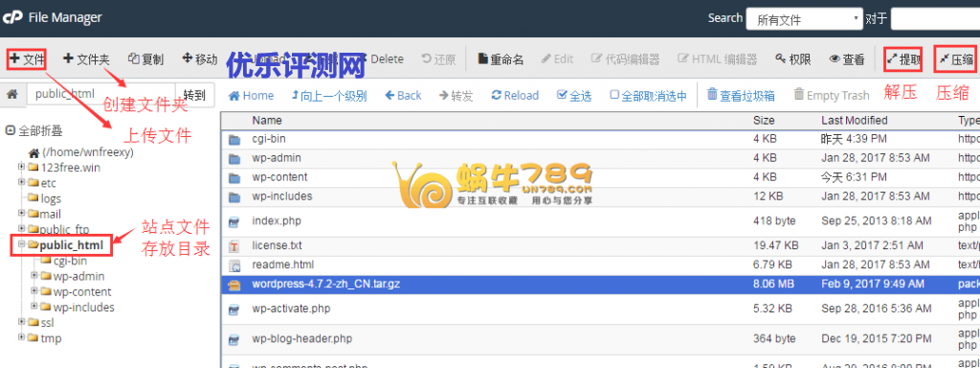Click the 查看 view eye icon
The width and height of the screenshot is (980, 368).
[847, 59]
